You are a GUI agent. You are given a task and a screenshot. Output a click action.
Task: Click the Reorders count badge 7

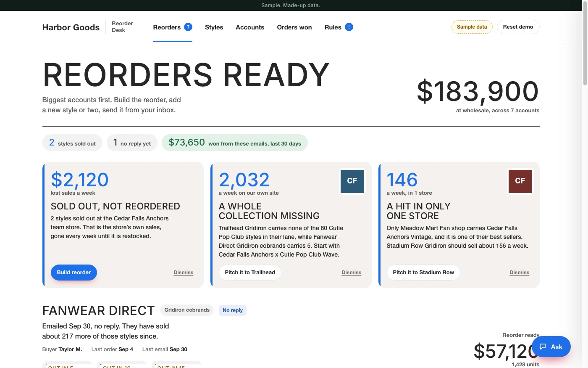point(188,27)
